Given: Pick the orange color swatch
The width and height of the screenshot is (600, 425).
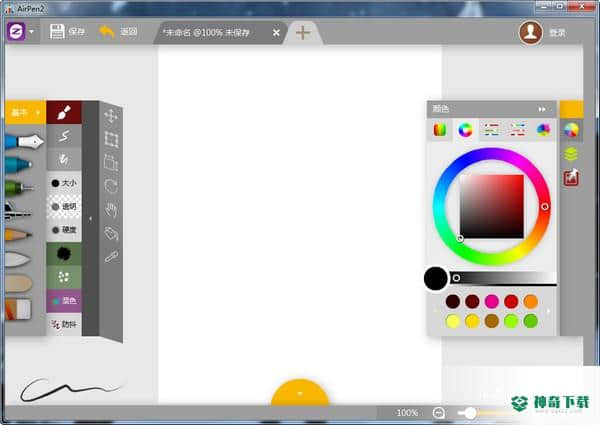Looking at the screenshot, I should 531,301.
